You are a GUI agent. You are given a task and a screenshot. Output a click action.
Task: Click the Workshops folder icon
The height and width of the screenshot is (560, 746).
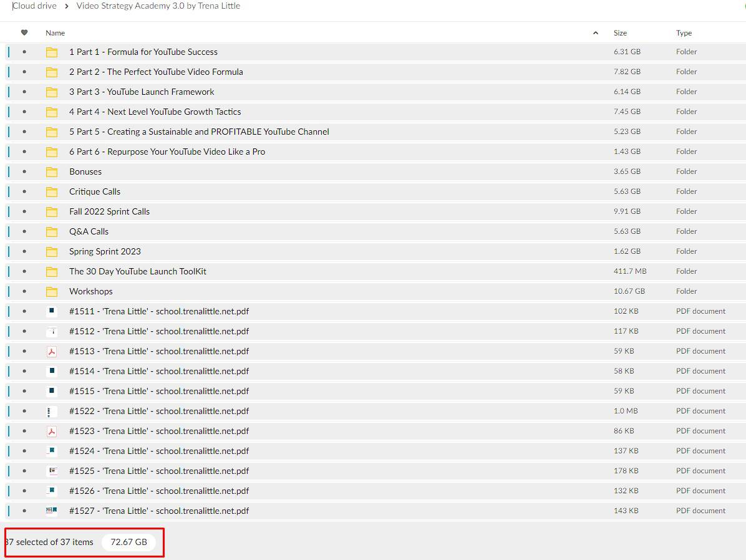(52, 291)
